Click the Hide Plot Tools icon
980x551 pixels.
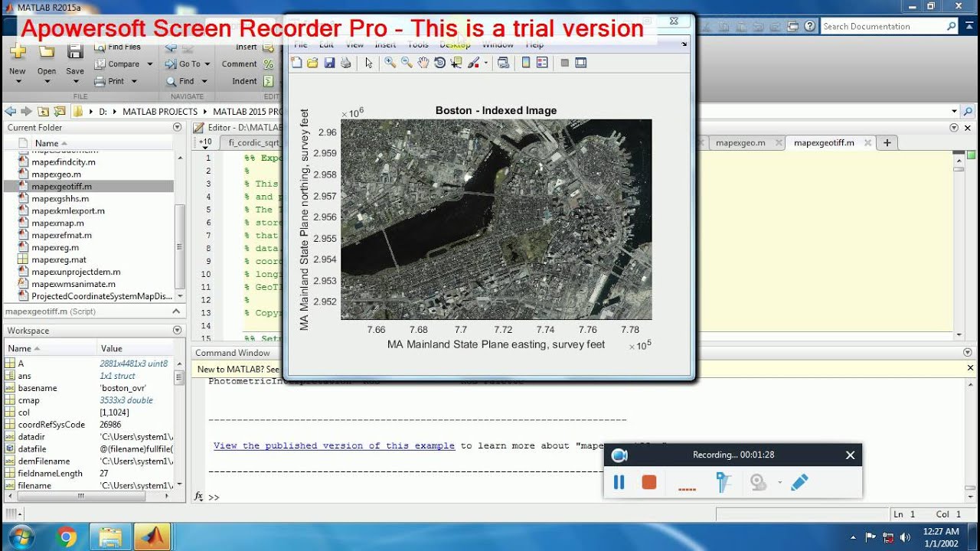click(x=565, y=63)
